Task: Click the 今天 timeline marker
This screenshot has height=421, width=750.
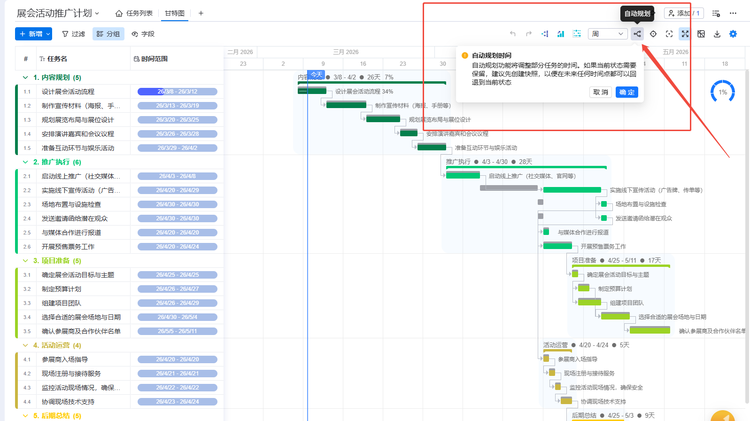Action: coord(316,75)
